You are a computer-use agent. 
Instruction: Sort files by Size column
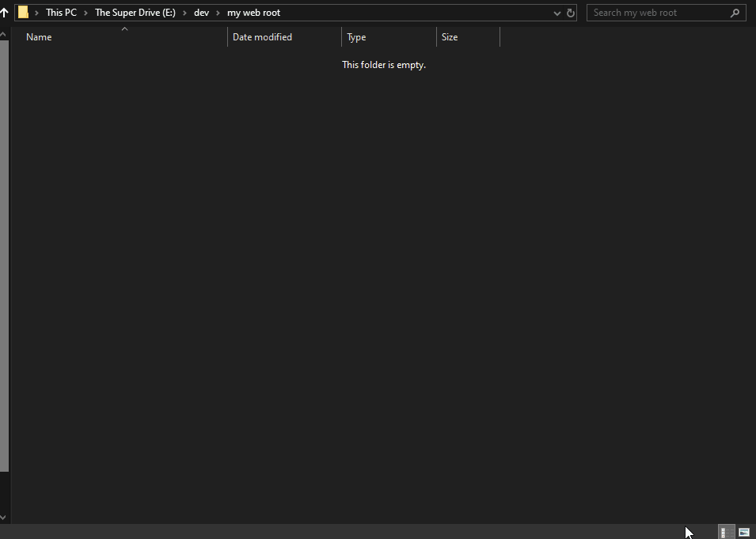click(x=468, y=37)
